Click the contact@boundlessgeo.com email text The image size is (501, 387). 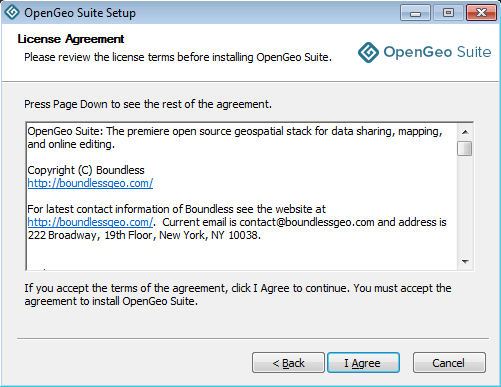tap(307, 222)
